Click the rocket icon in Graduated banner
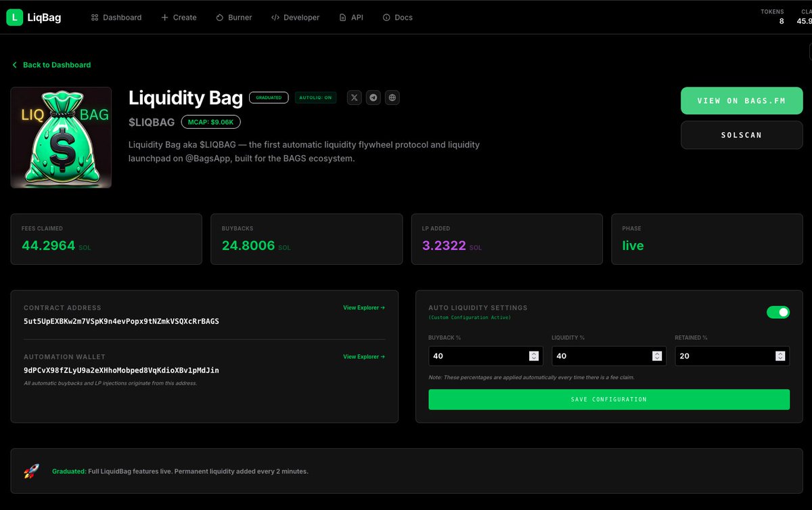The width and height of the screenshot is (812, 510). tap(31, 471)
